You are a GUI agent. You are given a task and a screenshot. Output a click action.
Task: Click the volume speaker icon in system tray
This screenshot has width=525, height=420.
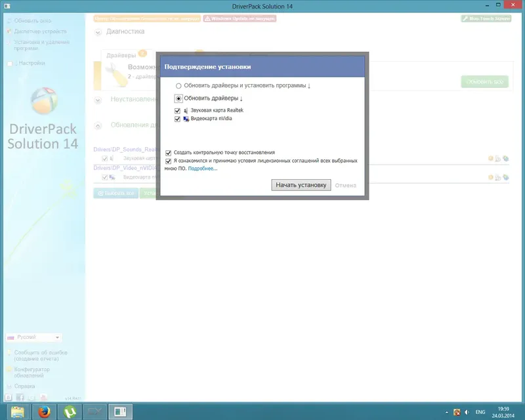click(x=467, y=412)
